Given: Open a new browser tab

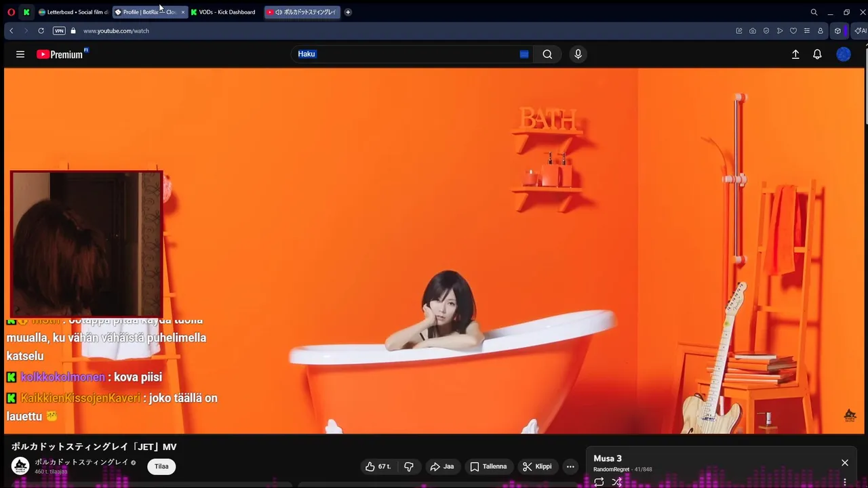Looking at the screenshot, I should click(x=348, y=12).
